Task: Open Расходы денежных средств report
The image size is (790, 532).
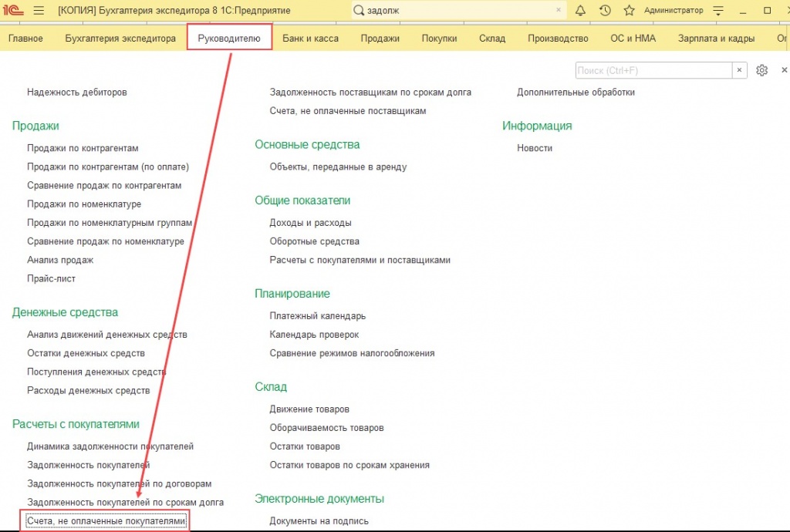Action: 89,390
